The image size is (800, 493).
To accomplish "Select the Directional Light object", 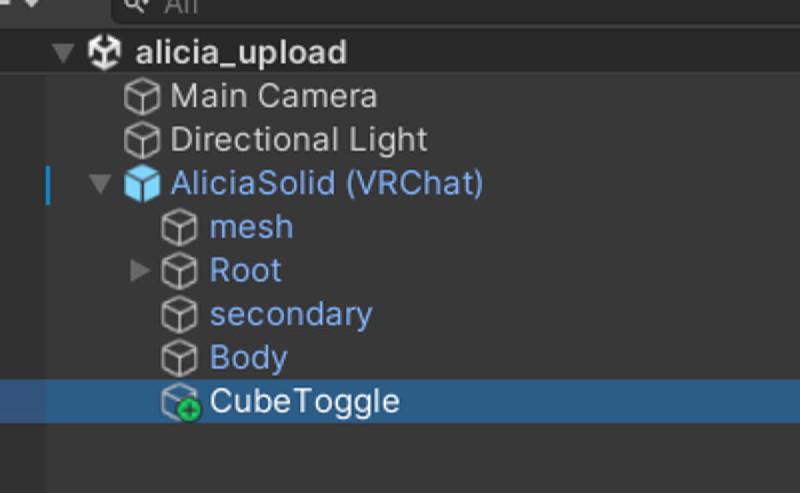I will click(298, 140).
